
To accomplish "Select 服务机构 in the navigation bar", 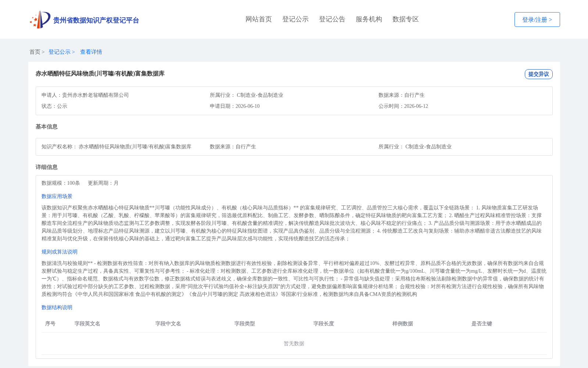I will 369,19.
